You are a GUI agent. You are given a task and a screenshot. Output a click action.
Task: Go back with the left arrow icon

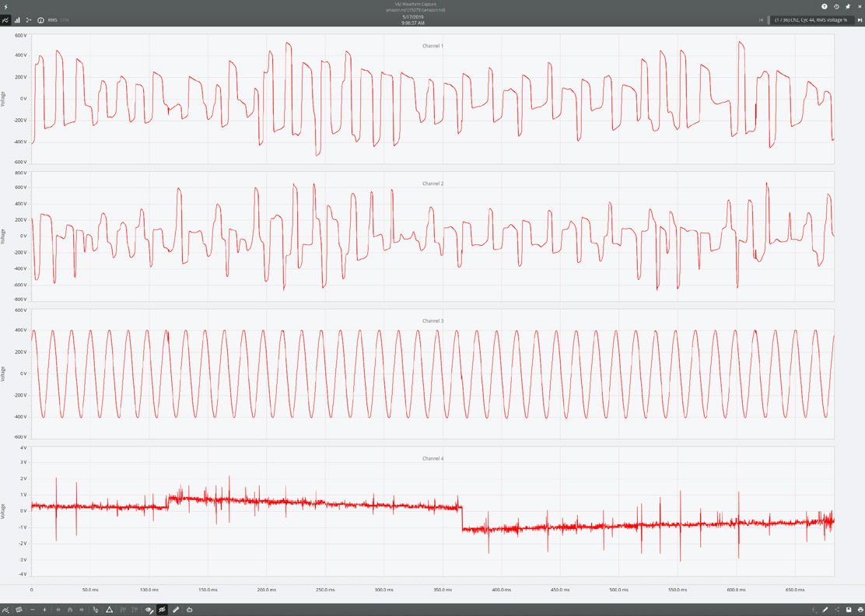click(58, 610)
